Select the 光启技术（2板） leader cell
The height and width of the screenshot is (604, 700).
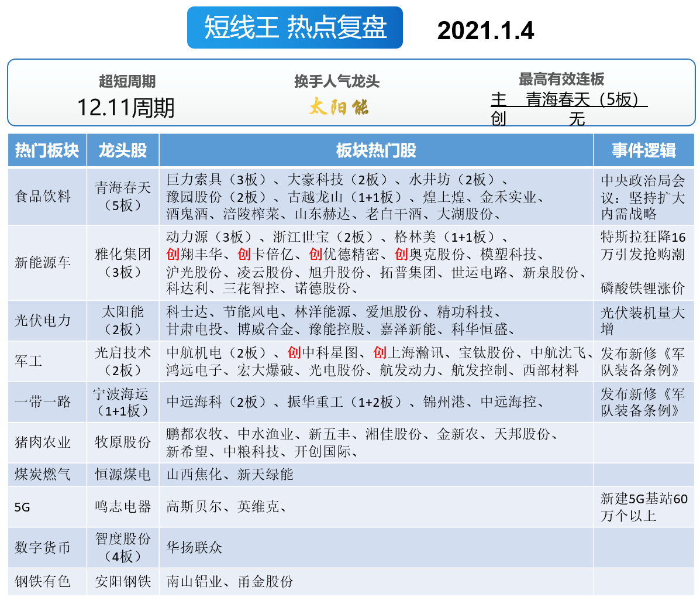click(123, 361)
